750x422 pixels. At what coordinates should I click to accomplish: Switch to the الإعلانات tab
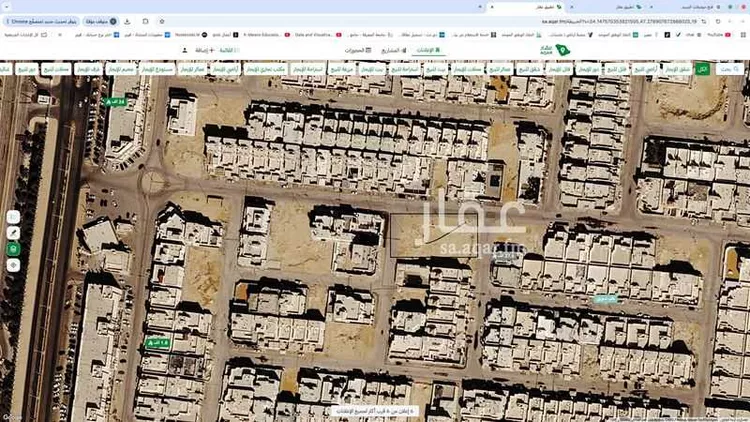[428, 50]
